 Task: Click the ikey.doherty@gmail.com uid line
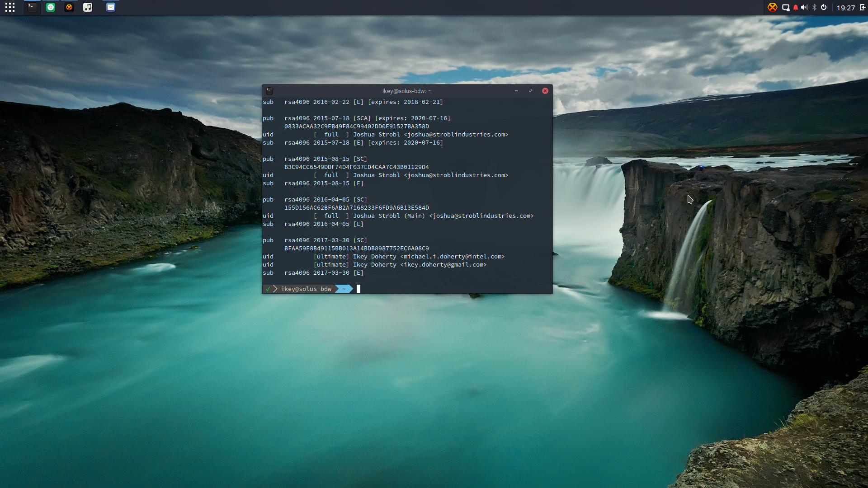374,265
